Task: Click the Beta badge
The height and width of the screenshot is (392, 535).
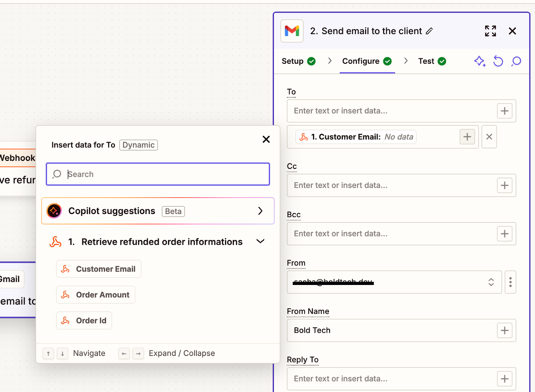Action: point(173,211)
